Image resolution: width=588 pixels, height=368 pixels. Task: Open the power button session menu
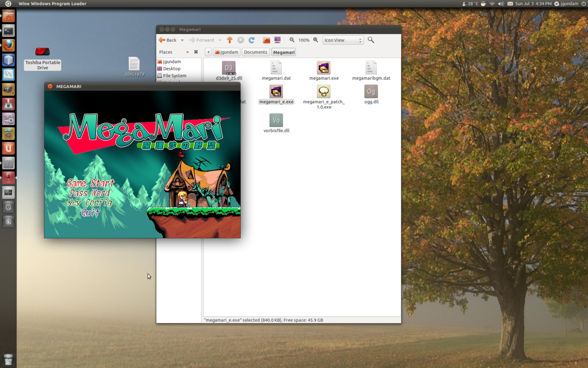pos(584,4)
